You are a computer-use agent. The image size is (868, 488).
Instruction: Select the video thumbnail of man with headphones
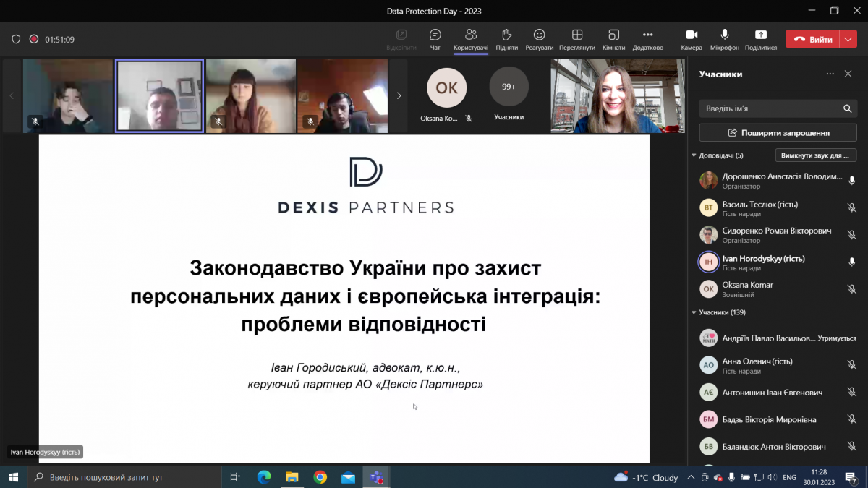tap(342, 96)
